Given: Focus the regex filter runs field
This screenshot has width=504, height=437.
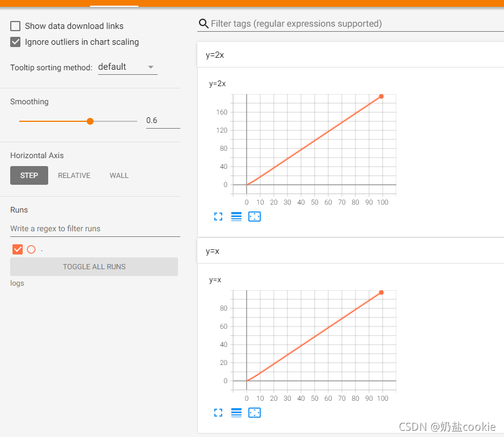Looking at the screenshot, I should [x=95, y=229].
